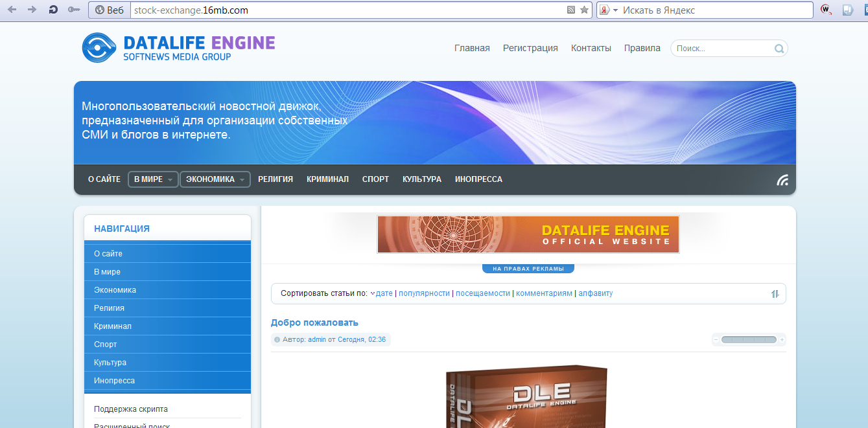Select О сайте in Навигация sidebar
Image resolution: width=868 pixels, height=428 pixels.
[167, 254]
